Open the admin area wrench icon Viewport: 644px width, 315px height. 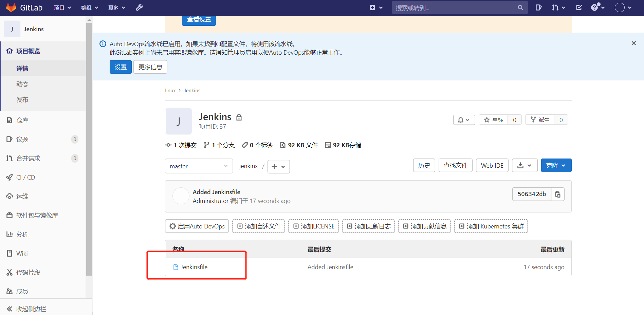(x=139, y=7)
